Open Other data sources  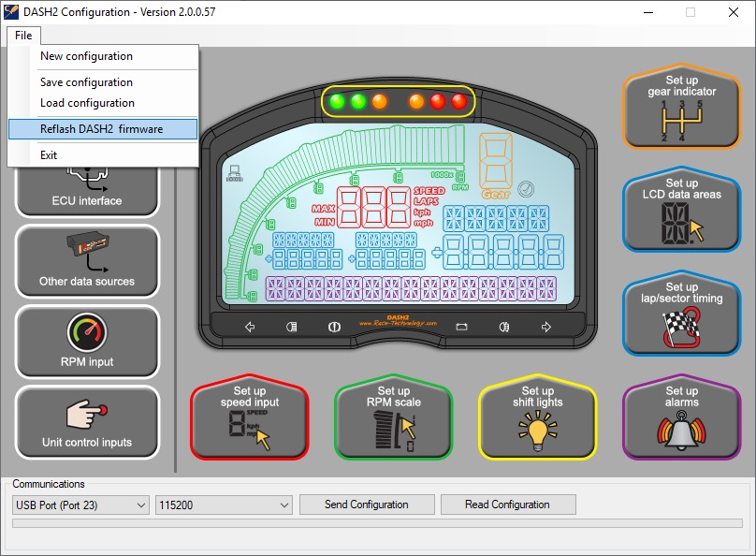87,261
